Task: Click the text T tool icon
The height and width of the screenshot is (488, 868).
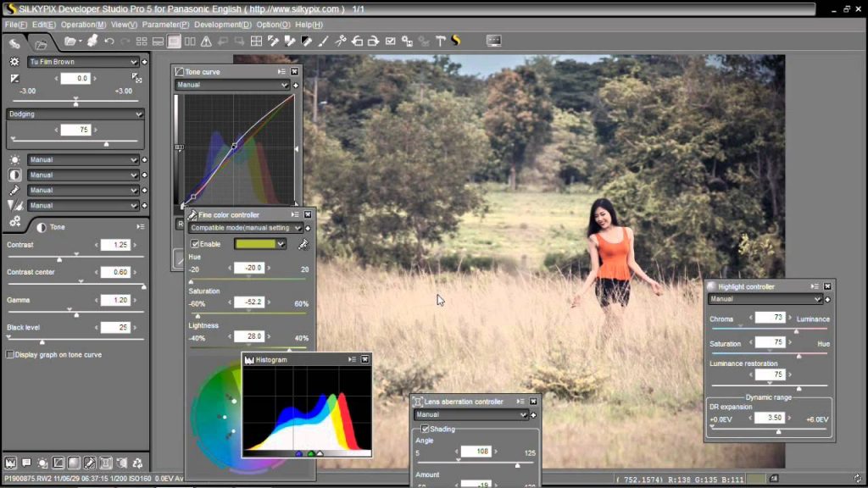Action: pyautogui.click(x=441, y=41)
